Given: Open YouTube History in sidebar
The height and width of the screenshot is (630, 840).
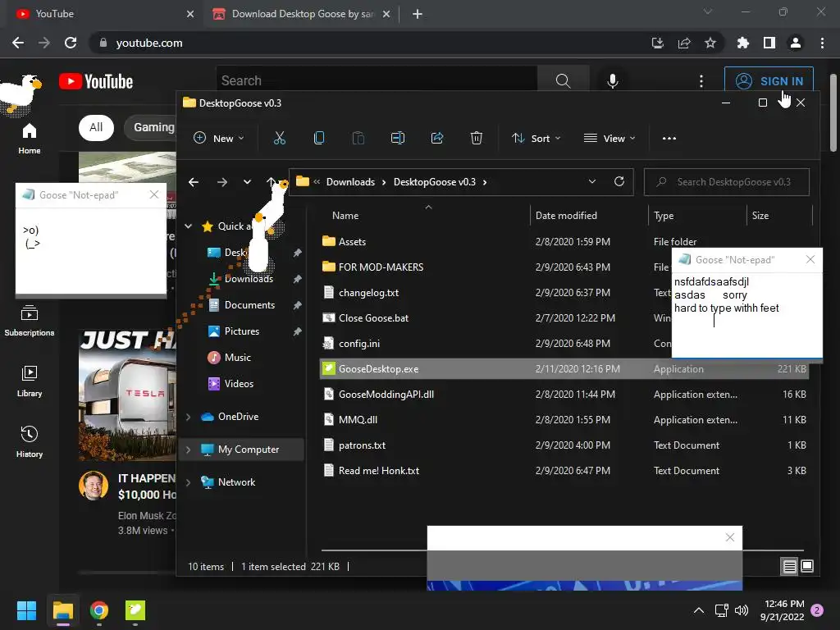Looking at the screenshot, I should 30,442.
